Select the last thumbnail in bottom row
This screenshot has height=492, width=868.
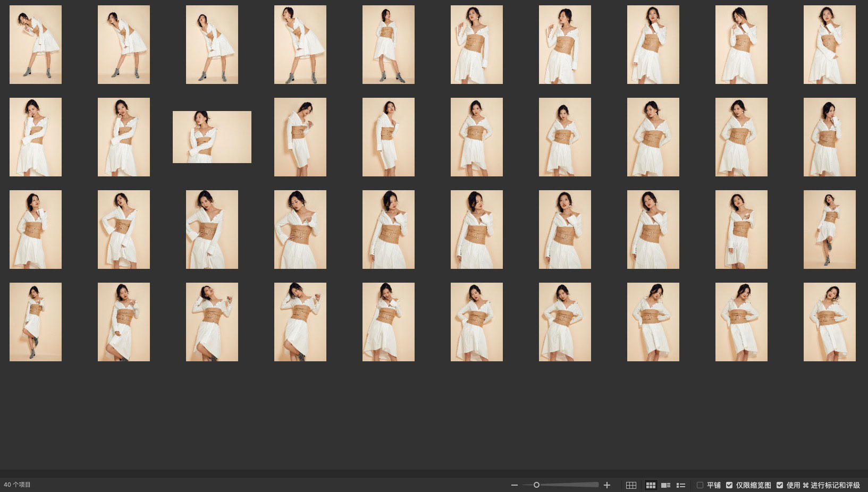829,322
